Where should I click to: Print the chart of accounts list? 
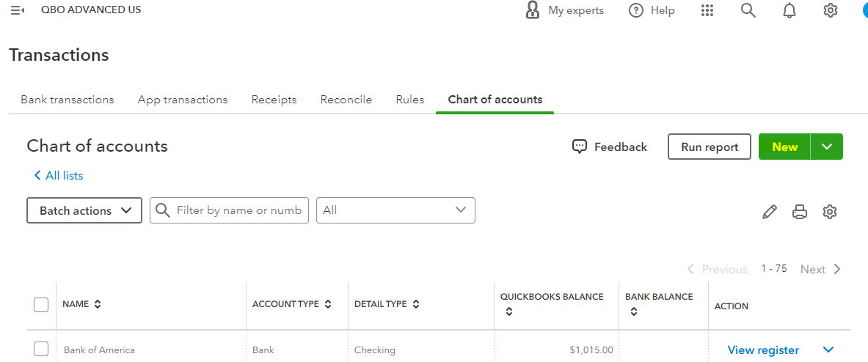click(800, 212)
